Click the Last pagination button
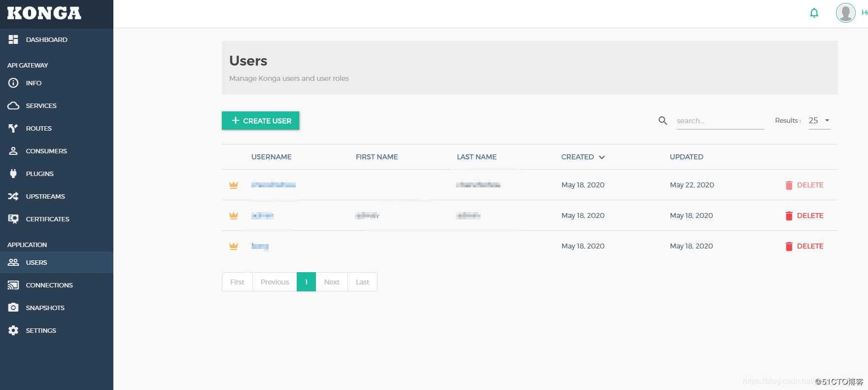The width and height of the screenshot is (868, 390). (x=362, y=282)
